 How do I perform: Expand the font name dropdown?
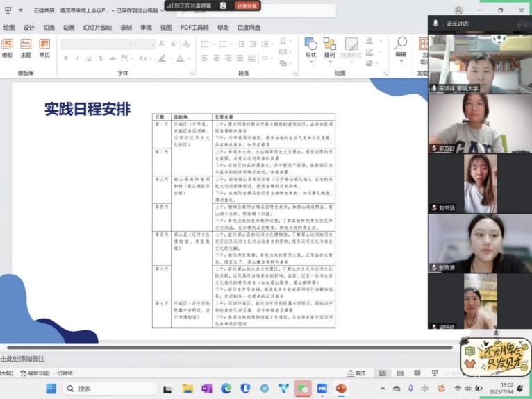coord(129,44)
